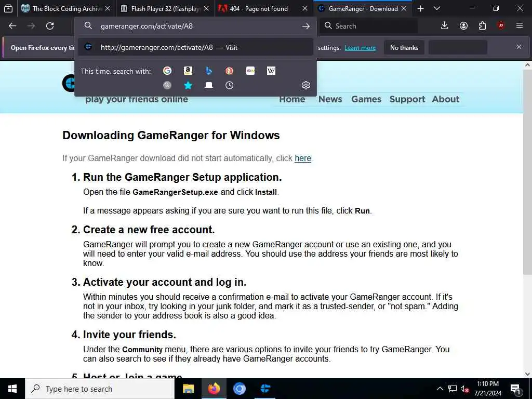
Task: Search this time with Google
Action: point(167,71)
